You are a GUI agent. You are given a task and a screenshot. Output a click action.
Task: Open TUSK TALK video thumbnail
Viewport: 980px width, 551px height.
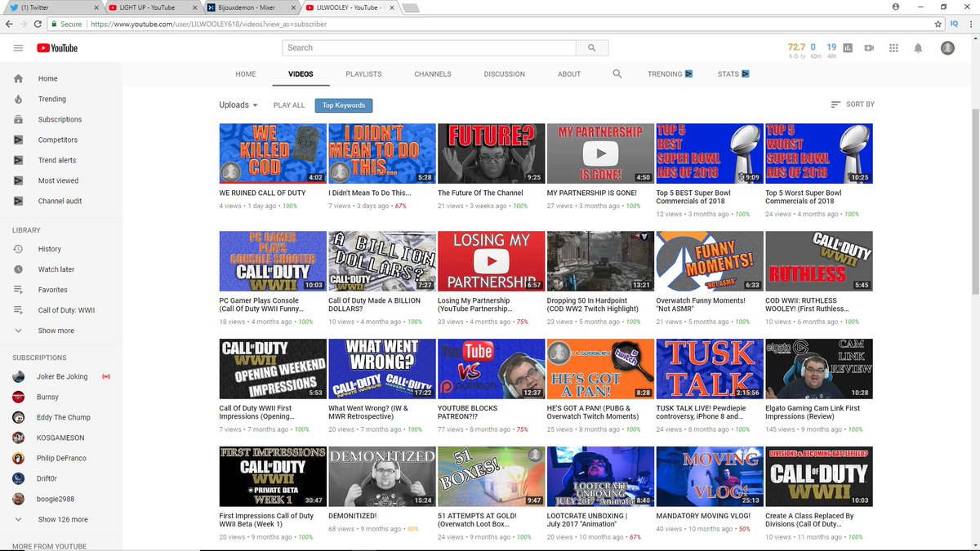[x=710, y=369]
